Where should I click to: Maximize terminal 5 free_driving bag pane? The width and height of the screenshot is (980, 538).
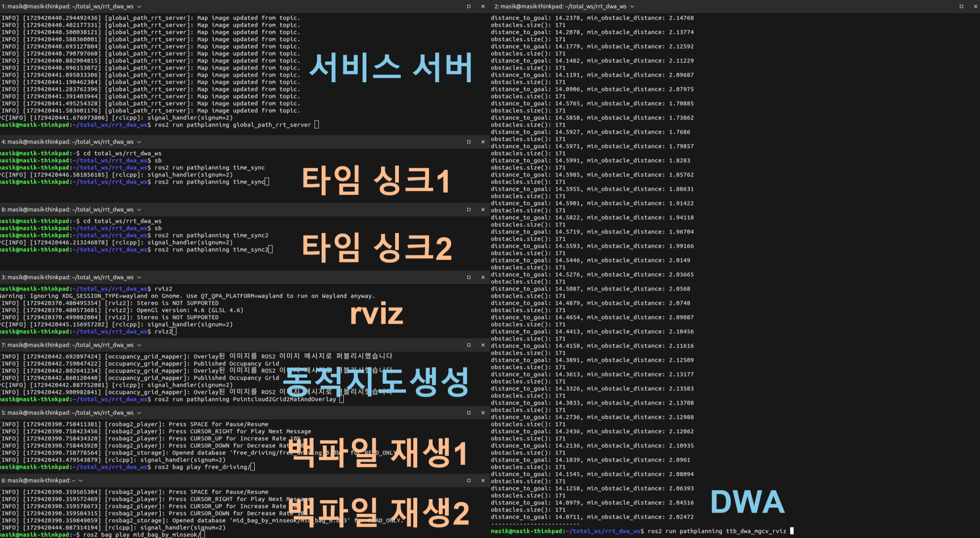click(469, 413)
